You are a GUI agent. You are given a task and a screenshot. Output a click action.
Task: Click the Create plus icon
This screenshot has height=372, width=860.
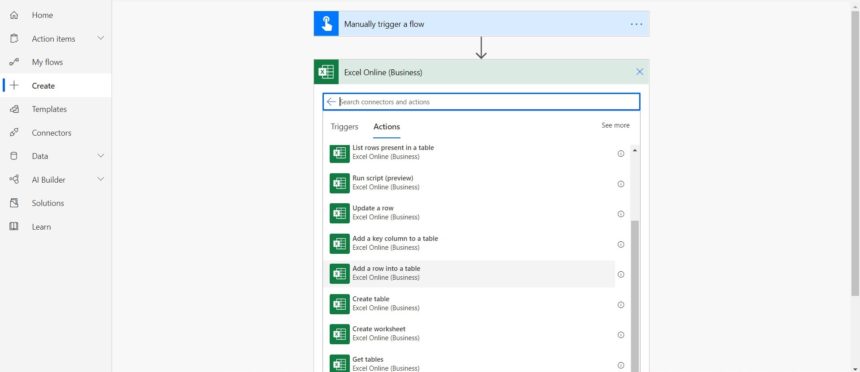coord(14,86)
